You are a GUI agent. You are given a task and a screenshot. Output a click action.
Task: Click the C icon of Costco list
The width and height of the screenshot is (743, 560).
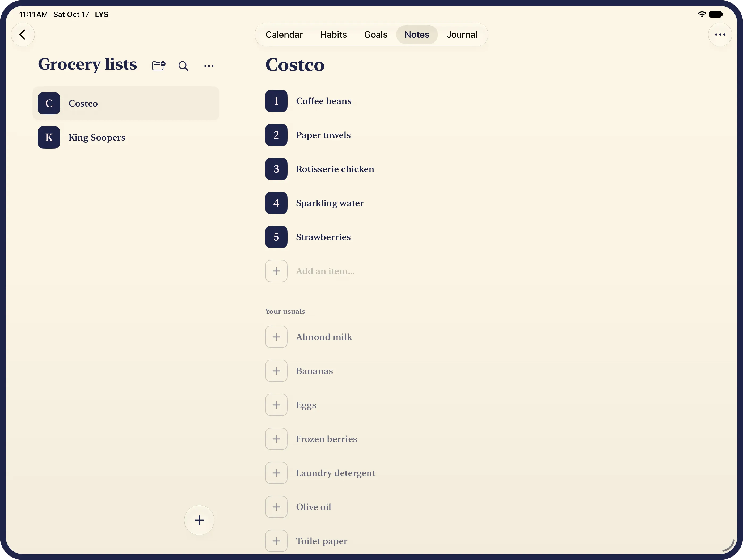pyautogui.click(x=49, y=103)
